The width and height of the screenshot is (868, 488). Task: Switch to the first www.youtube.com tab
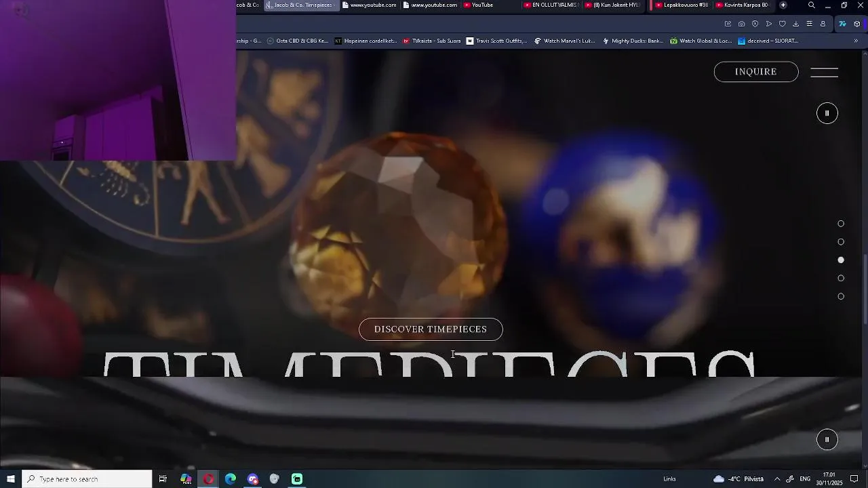point(369,5)
